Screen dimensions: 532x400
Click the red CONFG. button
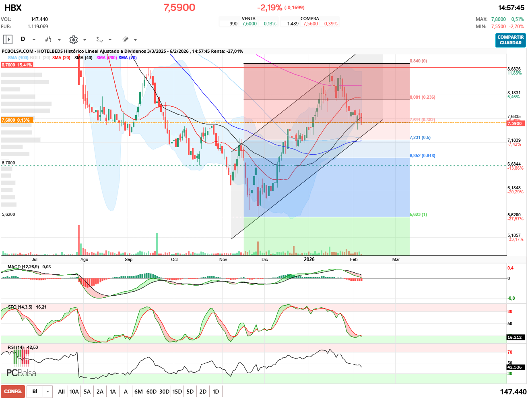[13, 392]
